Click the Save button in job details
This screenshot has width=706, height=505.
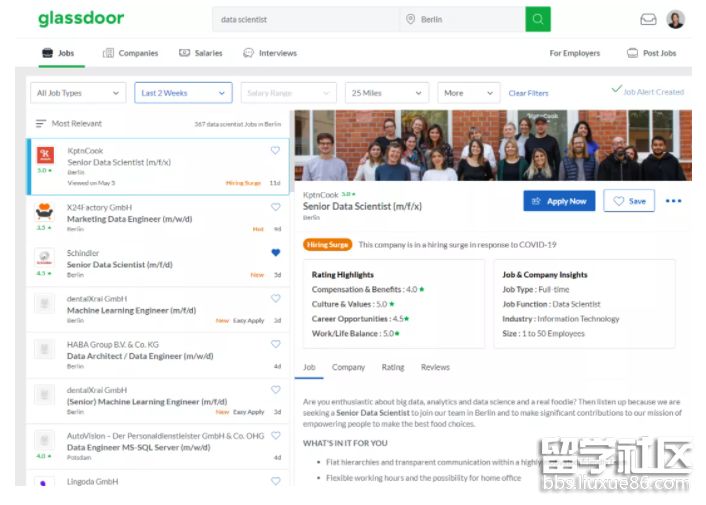click(x=629, y=201)
